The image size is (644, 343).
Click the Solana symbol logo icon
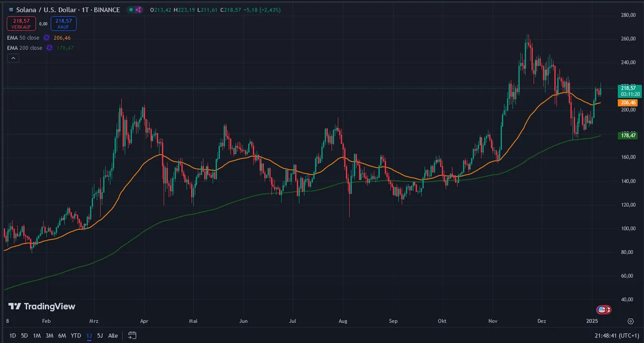click(11, 10)
